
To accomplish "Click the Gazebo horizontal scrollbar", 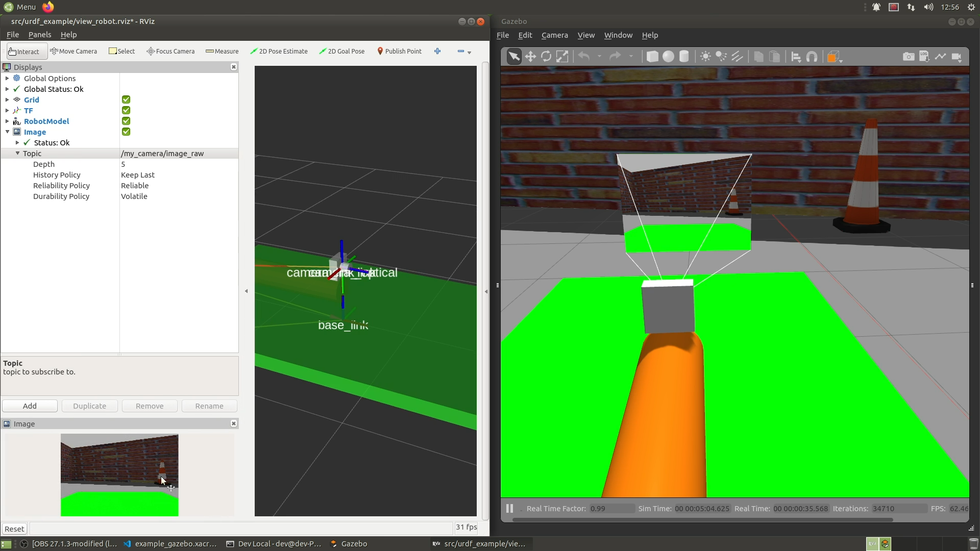I will [x=702, y=520].
